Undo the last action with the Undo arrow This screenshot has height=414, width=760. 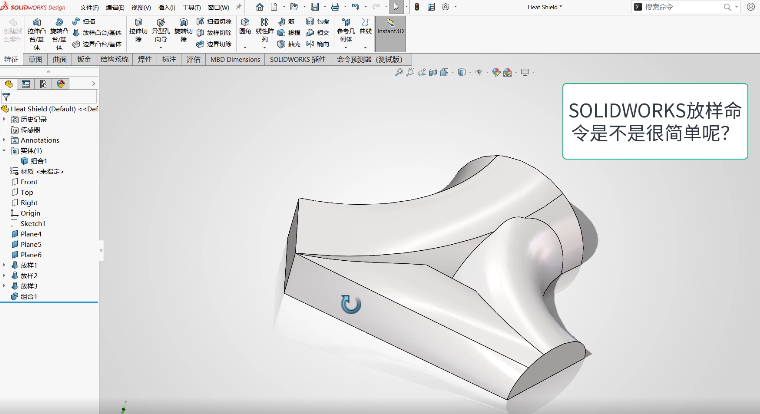[356, 7]
